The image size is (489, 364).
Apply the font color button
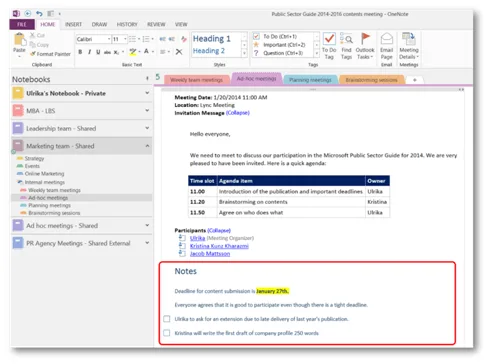point(146,51)
